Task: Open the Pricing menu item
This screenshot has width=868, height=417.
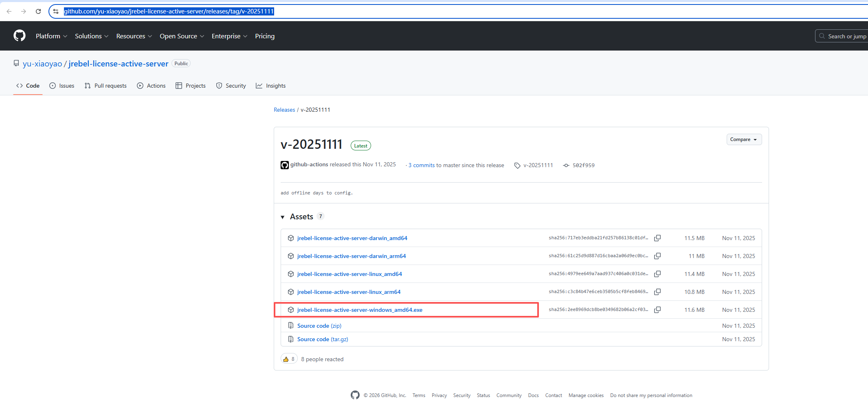Action: click(265, 36)
